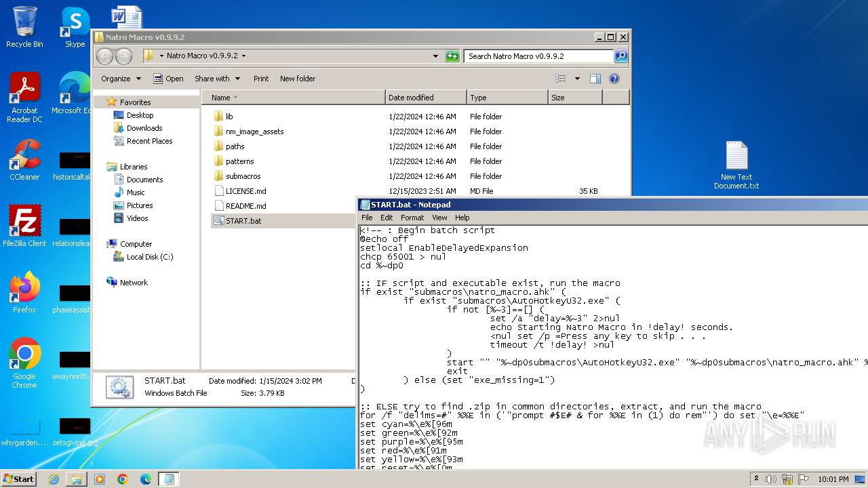The image size is (868, 488).
Task: Open Firefox desktop shortcut
Action: [24, 292]
